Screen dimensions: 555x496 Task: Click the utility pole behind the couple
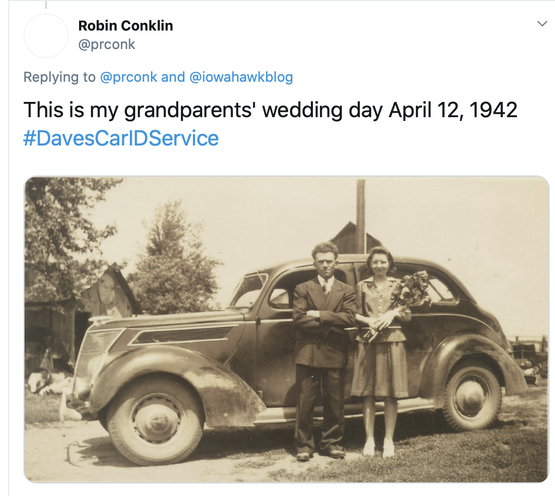(x=361, y=216)
